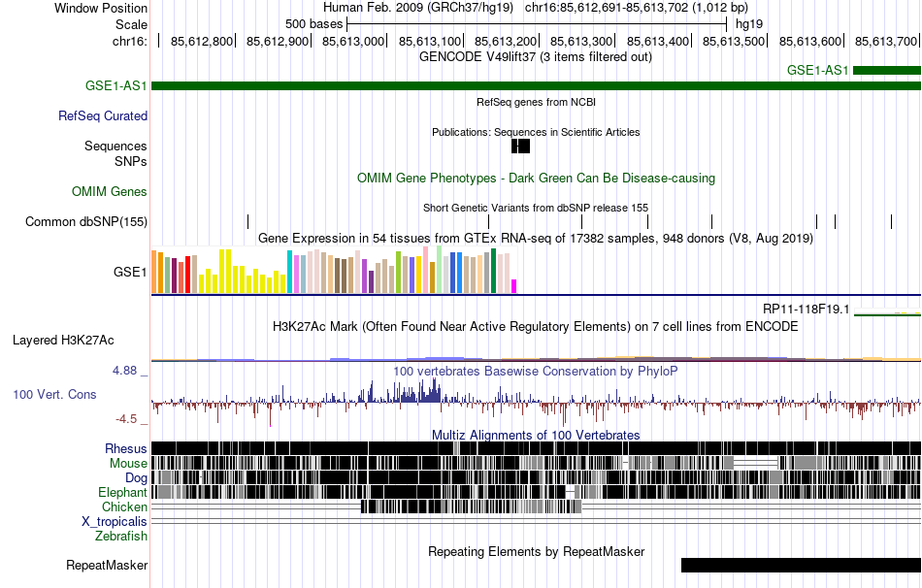
Task: Select the Dog alignment row label
Action: (x=136, y=478)
